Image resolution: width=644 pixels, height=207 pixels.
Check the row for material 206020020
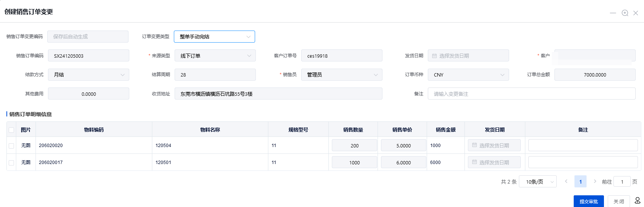(11, 146)
